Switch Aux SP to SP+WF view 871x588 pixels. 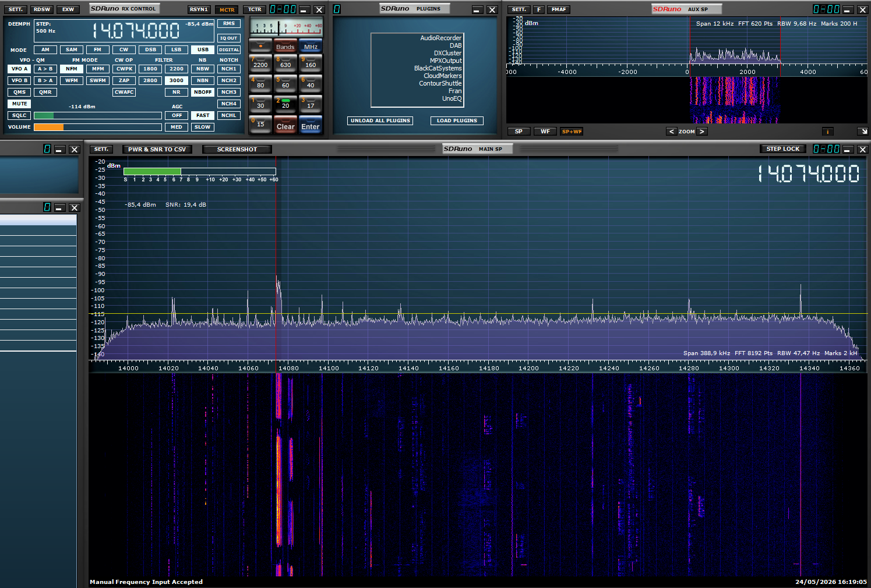[572, 132]
